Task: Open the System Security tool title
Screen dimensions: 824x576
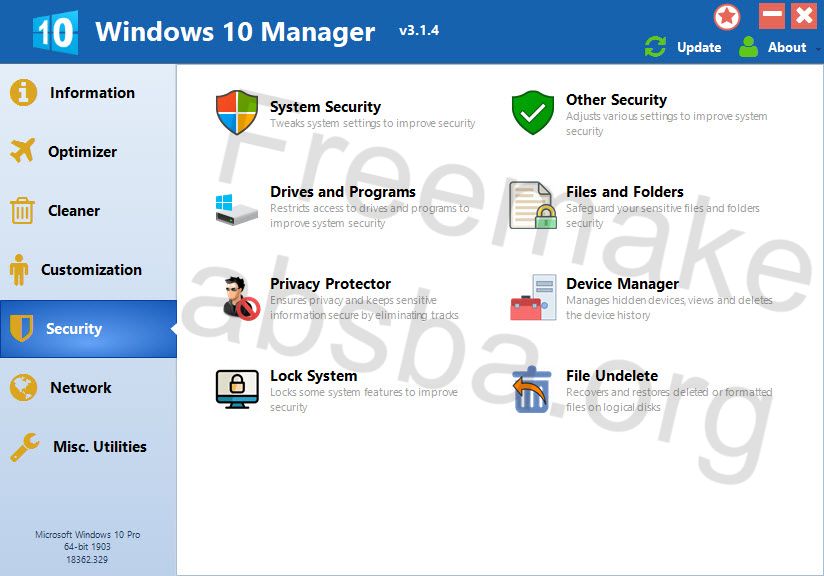Action: tap(325, 107)
